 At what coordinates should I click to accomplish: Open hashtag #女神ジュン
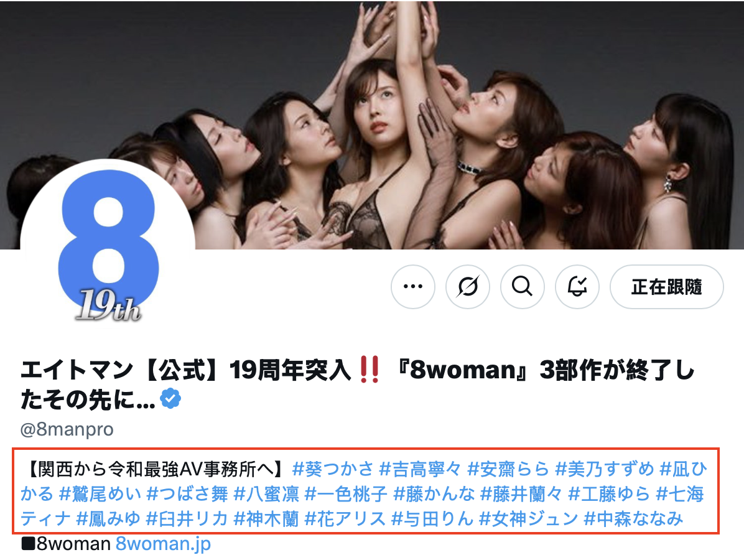click(x=529, y=519)
